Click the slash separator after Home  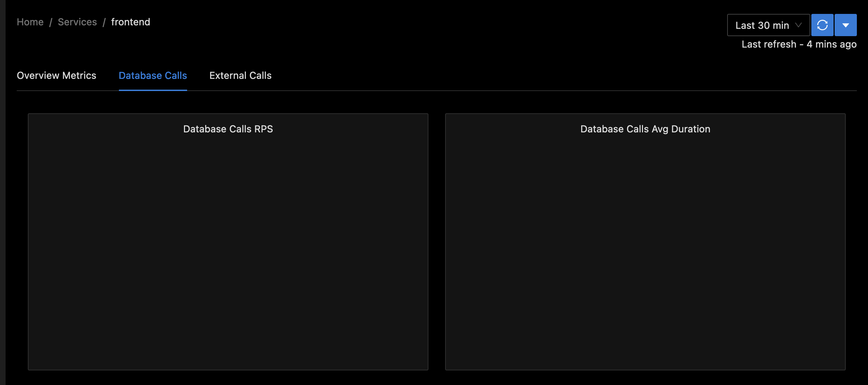click(x=51, y=23)
